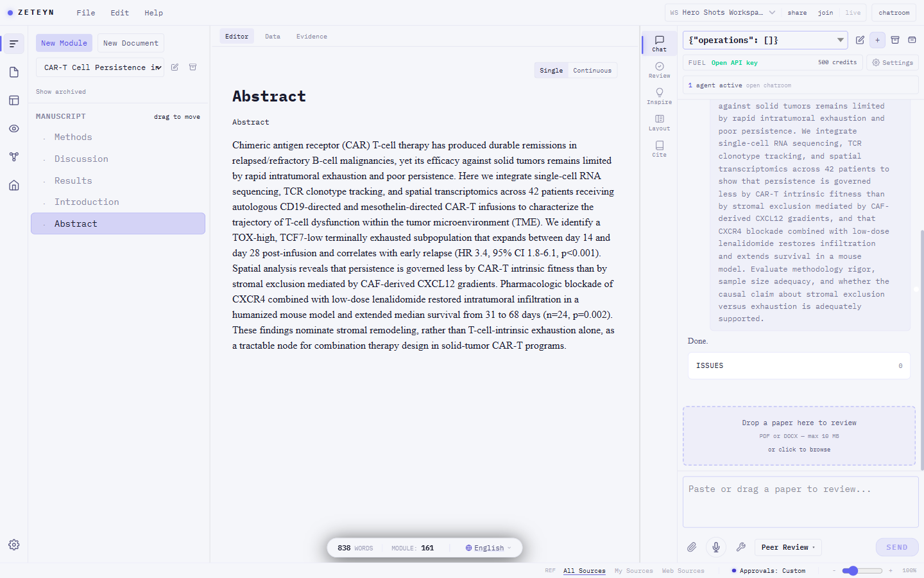Select the Discussion module
Viewport: 924px width, 578px height.
[x=118, y=159]
